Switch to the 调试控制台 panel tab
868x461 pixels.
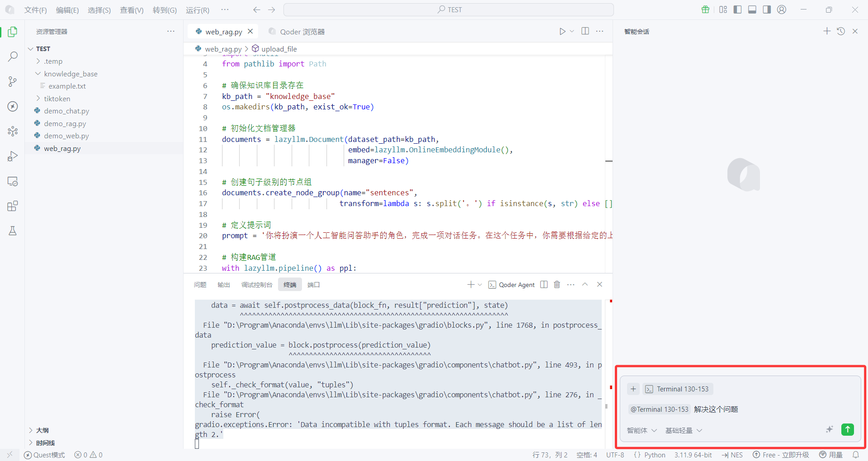click(x=257, y=285)
